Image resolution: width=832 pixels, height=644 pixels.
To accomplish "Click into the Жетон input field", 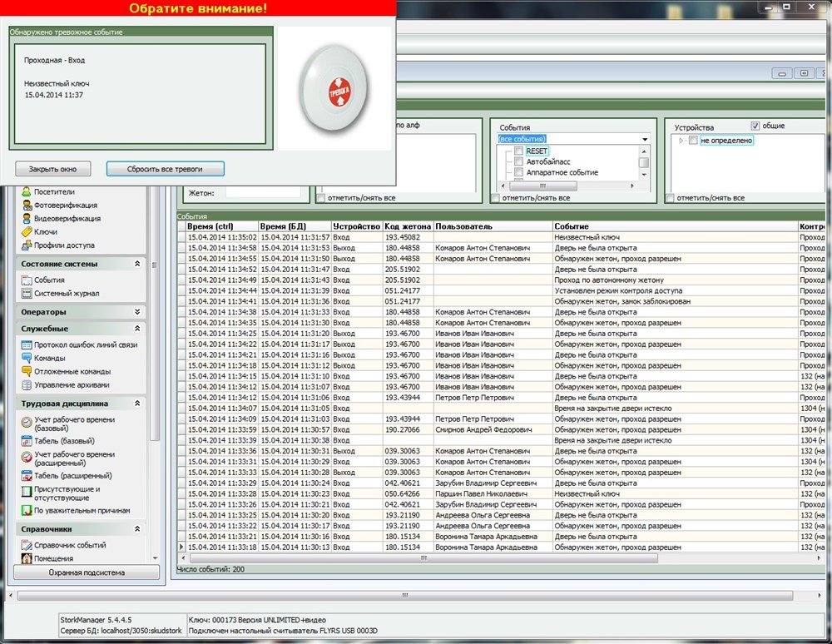I will tap(263, 193).
